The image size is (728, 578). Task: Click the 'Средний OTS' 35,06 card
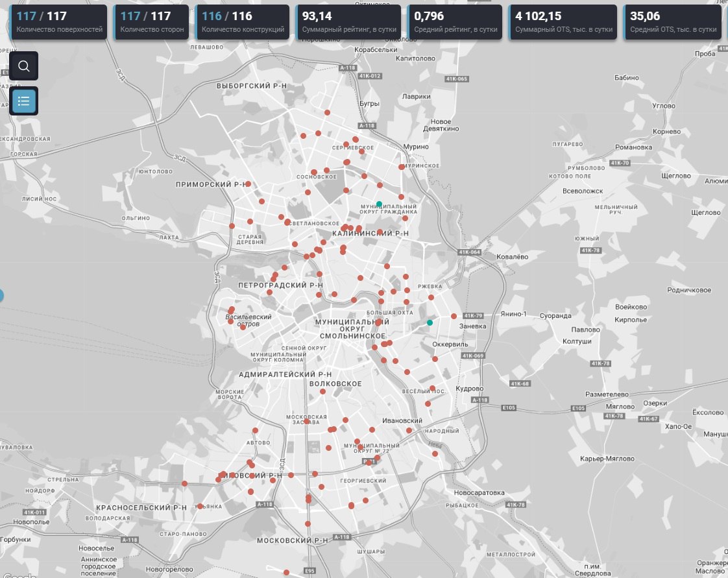pos(673,22)
